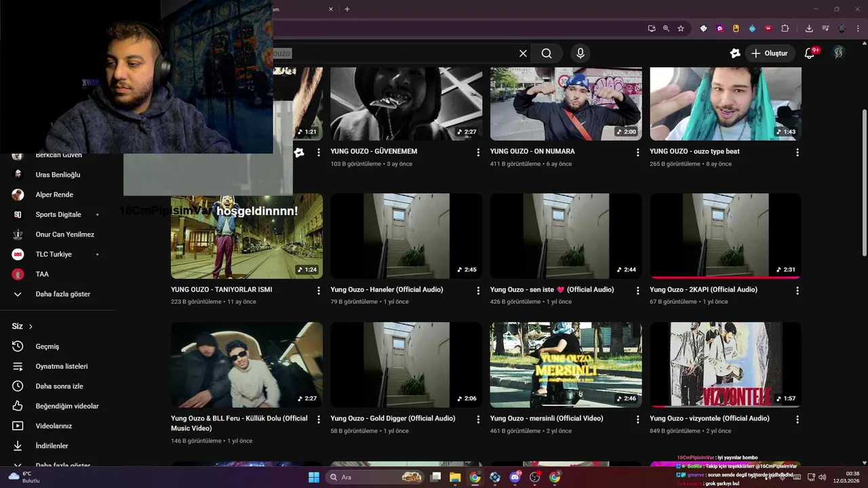
Task: Open options for mersinli (Official Video)
Action: [637, 420]
